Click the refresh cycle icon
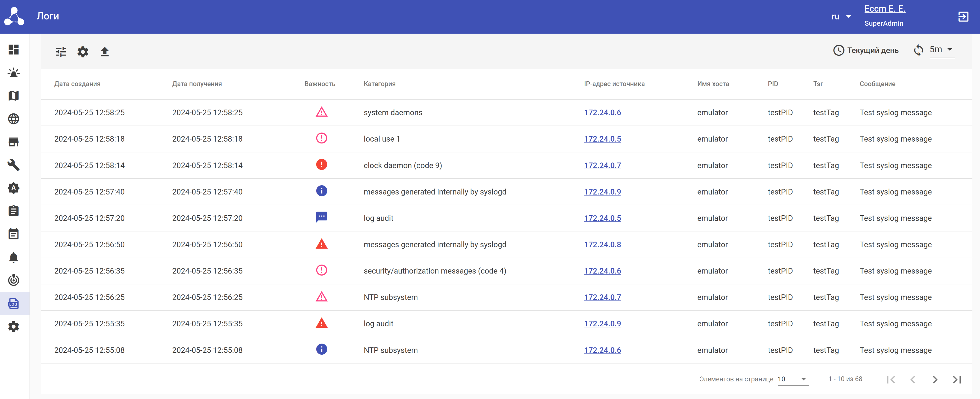 (918, 50)
